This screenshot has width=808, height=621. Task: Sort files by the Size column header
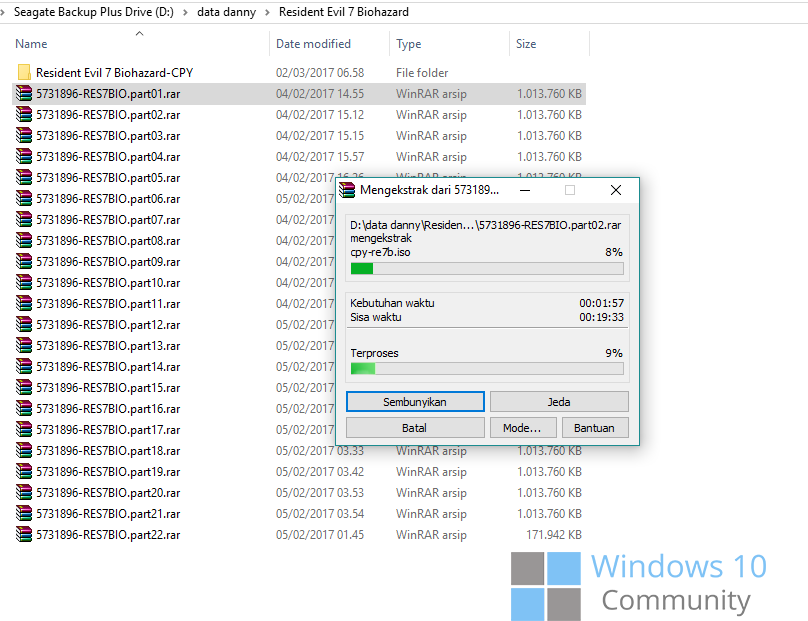(x=526, y=44)
